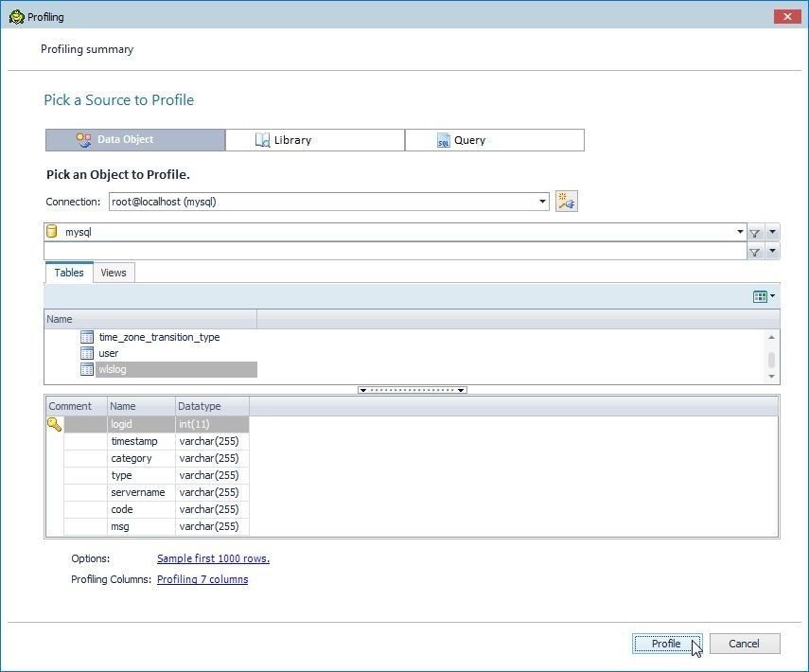The image size is (809, 672).
Task: Select the time_zone_transition_type table row
Action: coord(159,337)
